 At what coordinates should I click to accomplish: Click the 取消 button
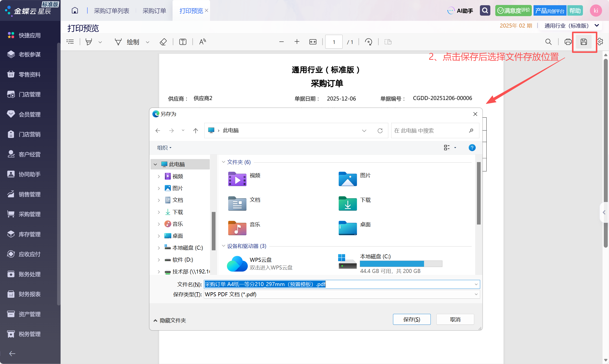point(455,319)
